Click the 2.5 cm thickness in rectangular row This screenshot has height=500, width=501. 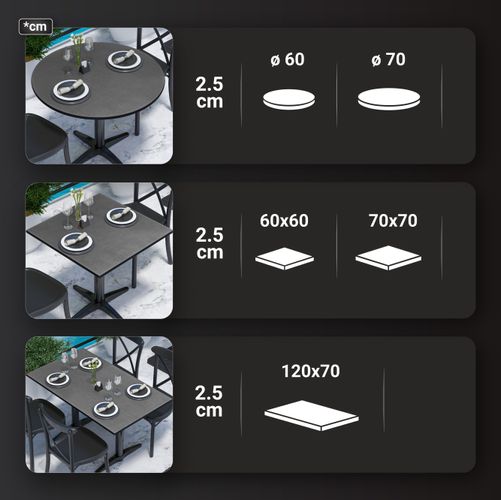tap(209, 401)
